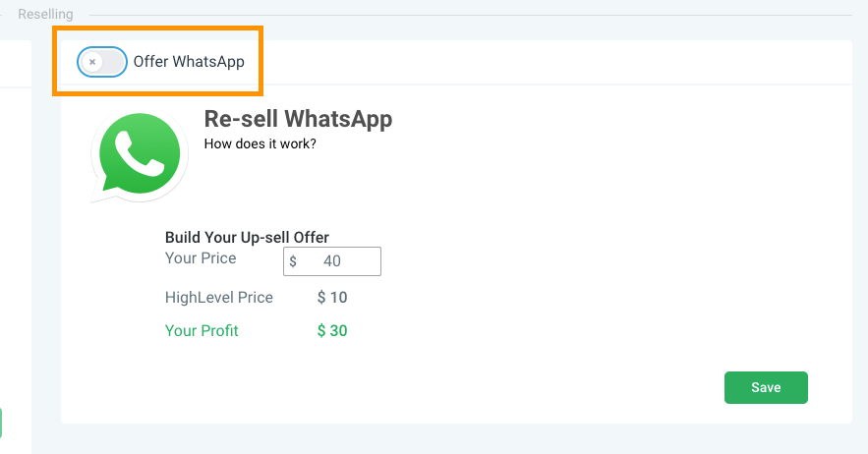
Task: Click the "HighLevel Price" label
Action: click(219, 298)
